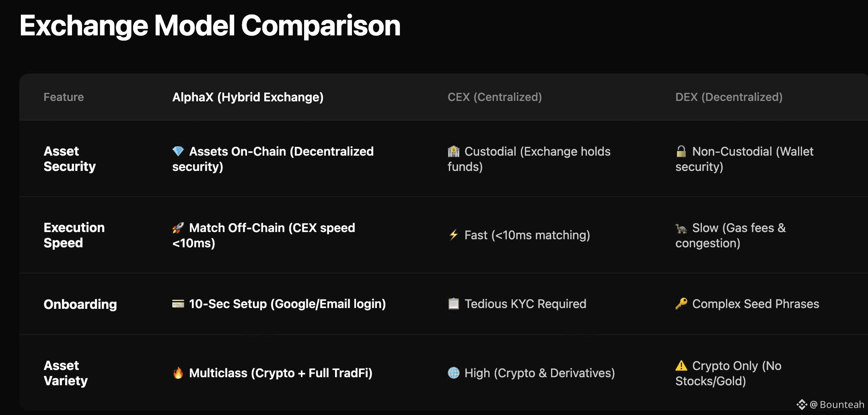Image resolution: width=868 pixels, height=415 pixels.
Task: Select the AlphaX (Hybrid Exchange) column header
Action: (x=248, y=97)
